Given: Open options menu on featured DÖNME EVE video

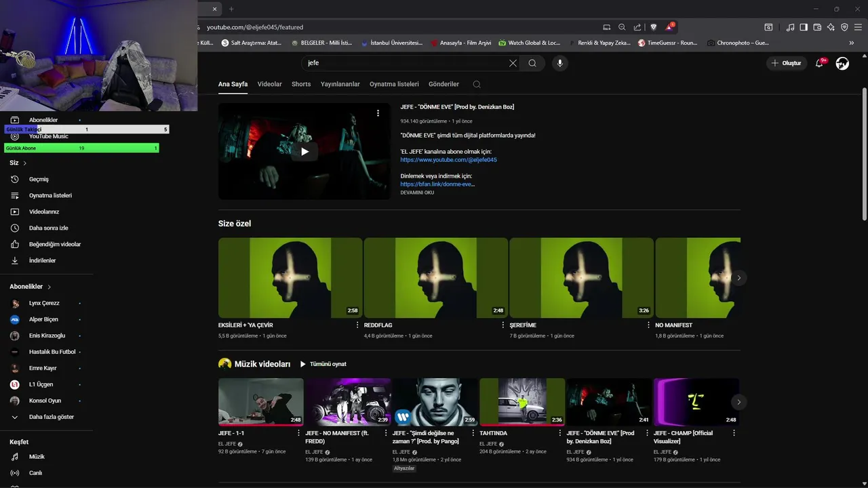Looking at the screenshot, I should 378,113.
